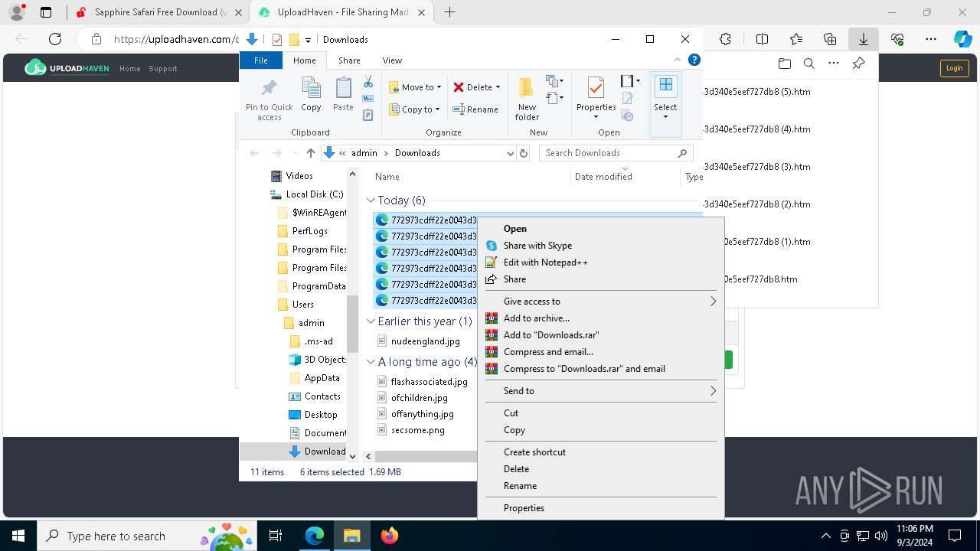Select flashassociated.jpg file
Screen dimensions: 980x551
point(429,382)
